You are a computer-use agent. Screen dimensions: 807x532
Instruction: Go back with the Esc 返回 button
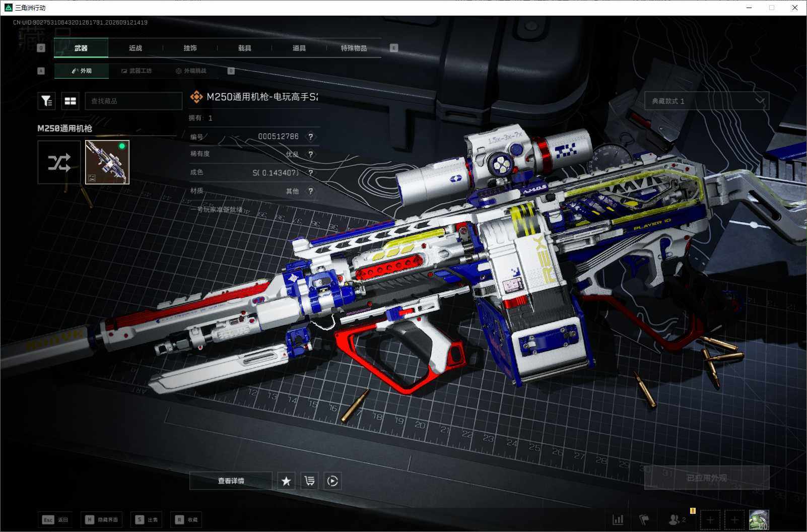point(55,519)
